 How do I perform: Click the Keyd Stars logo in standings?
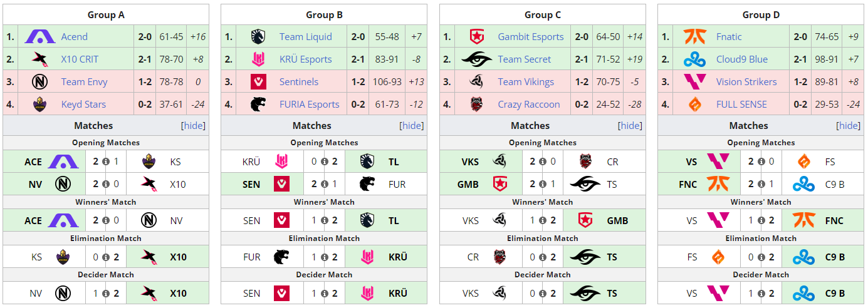point(40,105)
